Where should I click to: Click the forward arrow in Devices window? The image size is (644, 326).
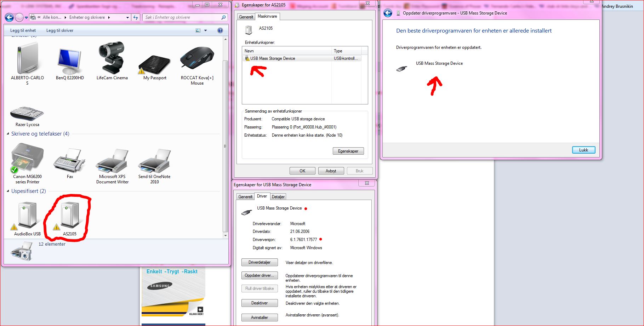19,17
